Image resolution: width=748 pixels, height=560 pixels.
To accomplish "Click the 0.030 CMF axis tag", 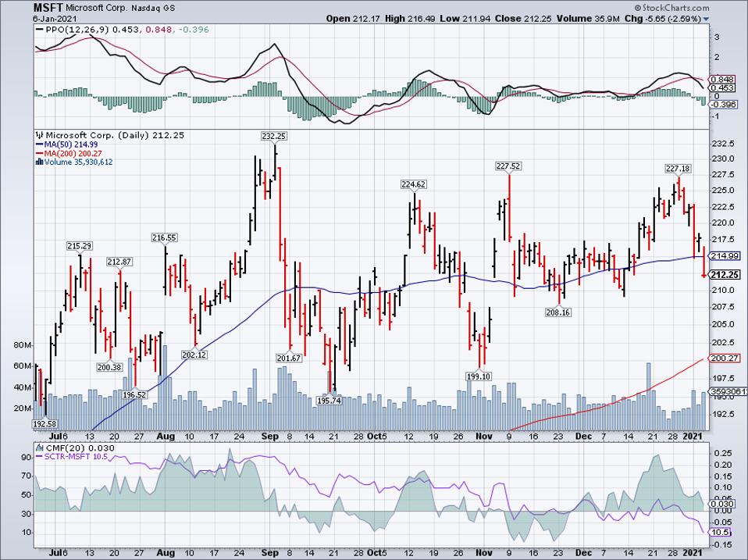I will coord(722,505).
